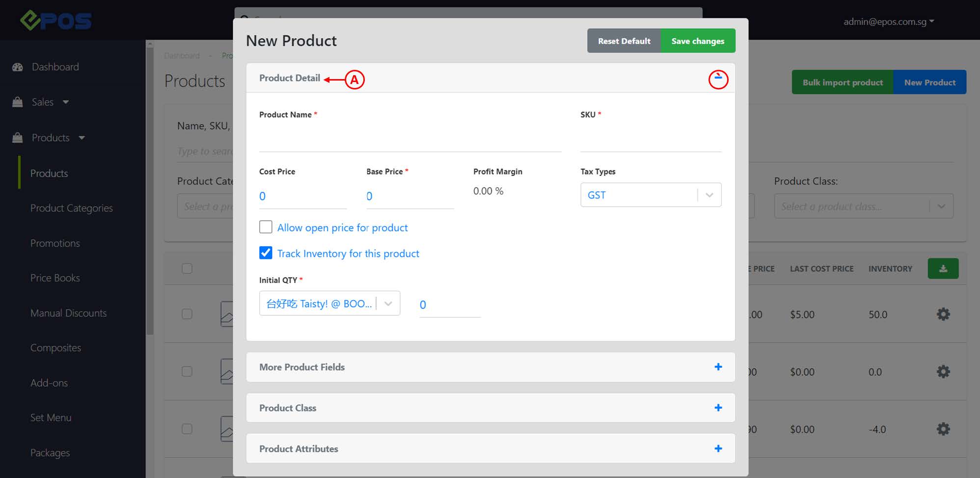
Task: Click the sidebar vertical scrollbar
Action: click(150, 192)
